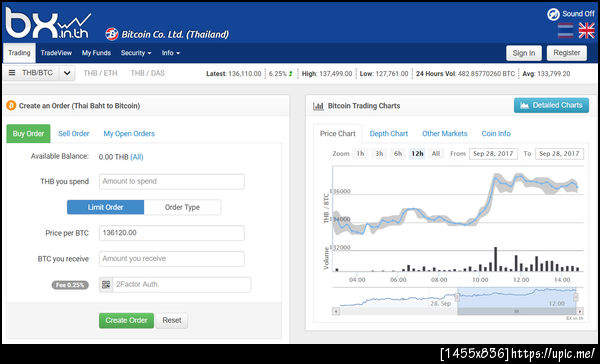The width and height of the screenshot is (600, 364).
Task: Focus the Amount to spend field
Action: [171, 181]
